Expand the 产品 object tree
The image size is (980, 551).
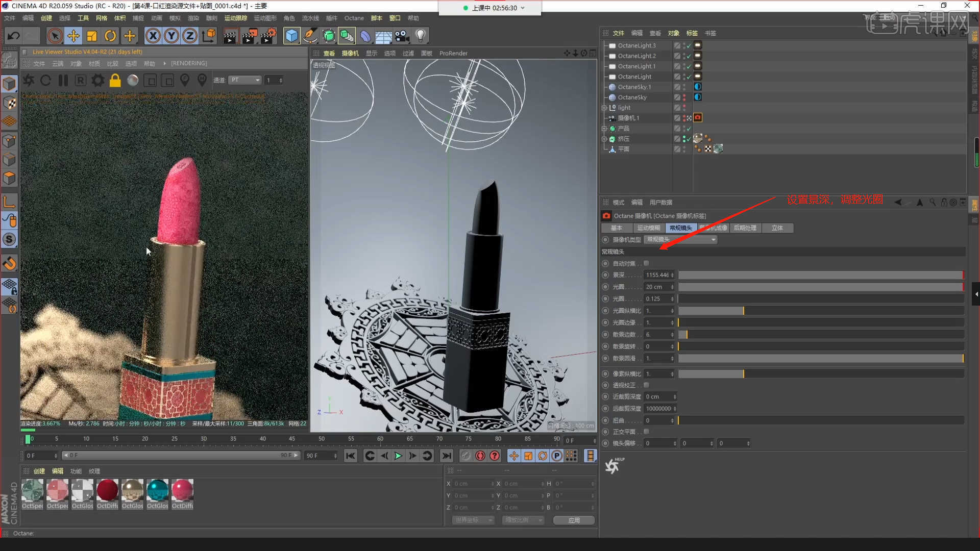coord(604,129)
